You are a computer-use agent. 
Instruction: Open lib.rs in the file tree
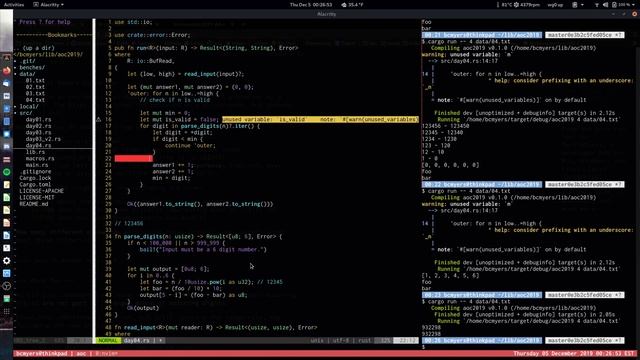coord(35,152)
